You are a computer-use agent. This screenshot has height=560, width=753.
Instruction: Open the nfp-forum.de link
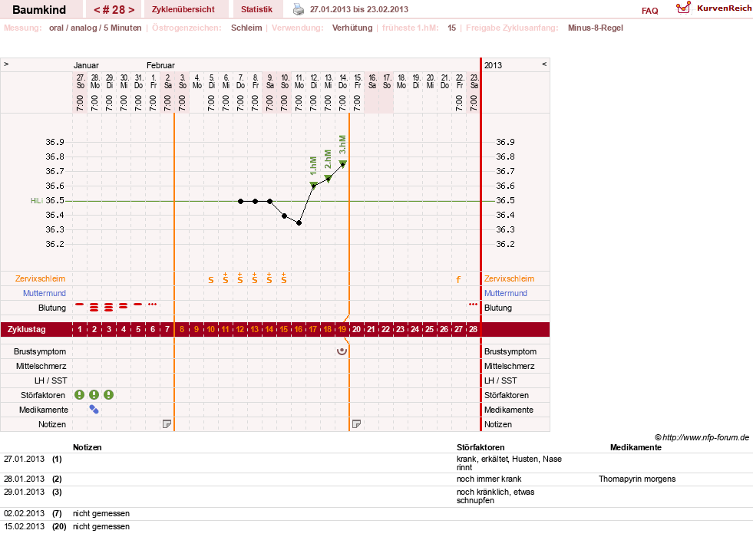pos(705,437)
